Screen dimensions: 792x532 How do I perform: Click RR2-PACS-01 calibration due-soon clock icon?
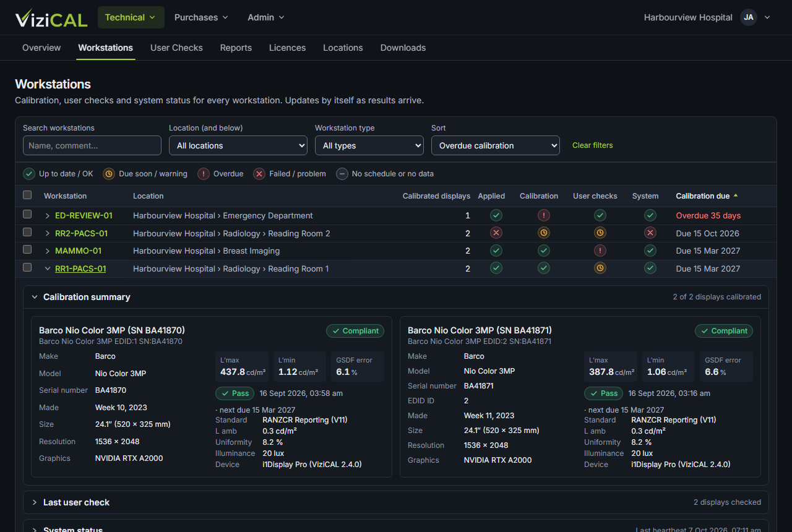544,233
